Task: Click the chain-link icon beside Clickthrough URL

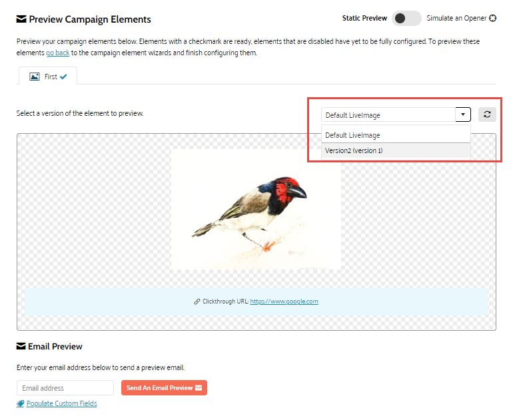Action: [x=197, y=302]
